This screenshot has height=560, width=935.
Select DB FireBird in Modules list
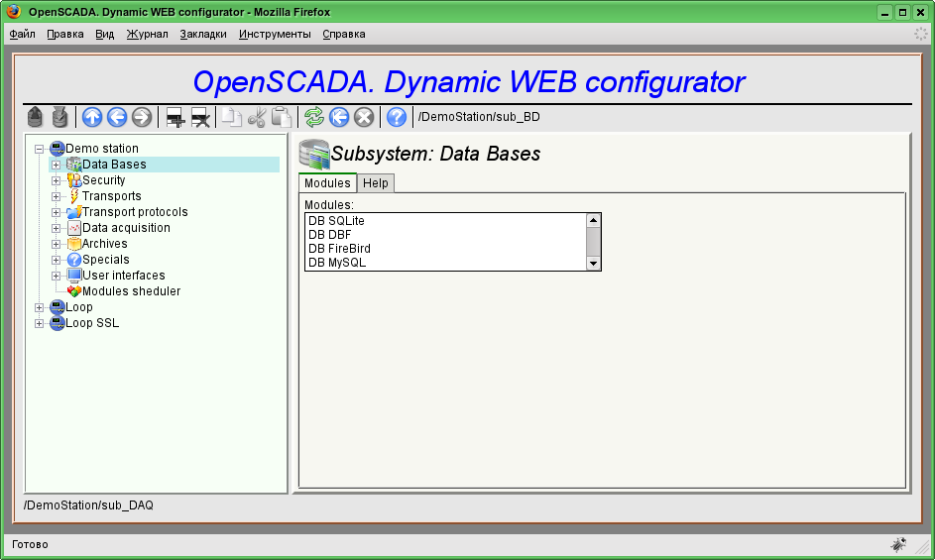point(446,249)
